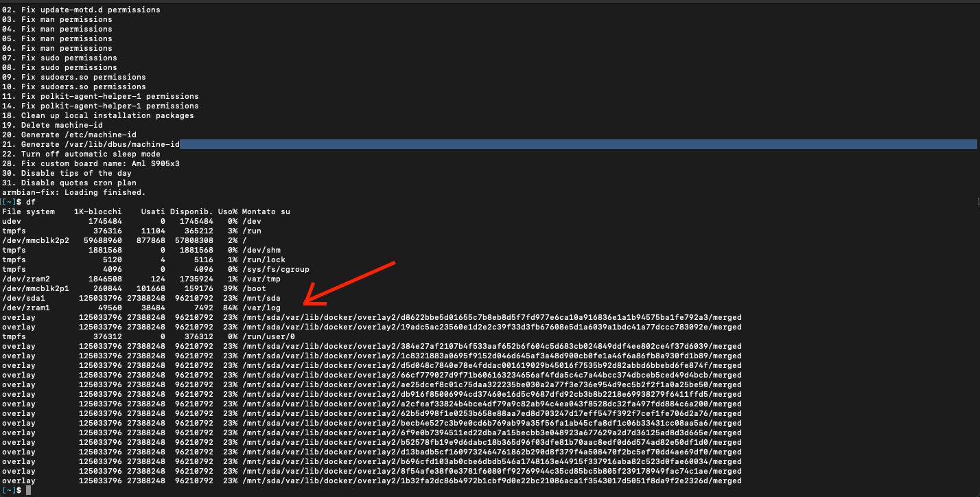
Task: Click the "/sys/fs/cgroup" mount point
Action: 276,269
